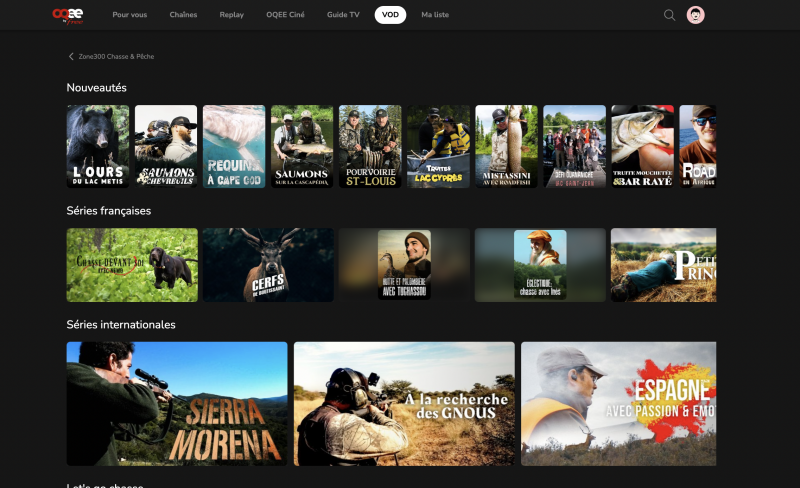The width and height of the screenshot is (800, 488).
Task: Open the Guide TV tab
Action: pyautogui.click(x=343, y=15)
